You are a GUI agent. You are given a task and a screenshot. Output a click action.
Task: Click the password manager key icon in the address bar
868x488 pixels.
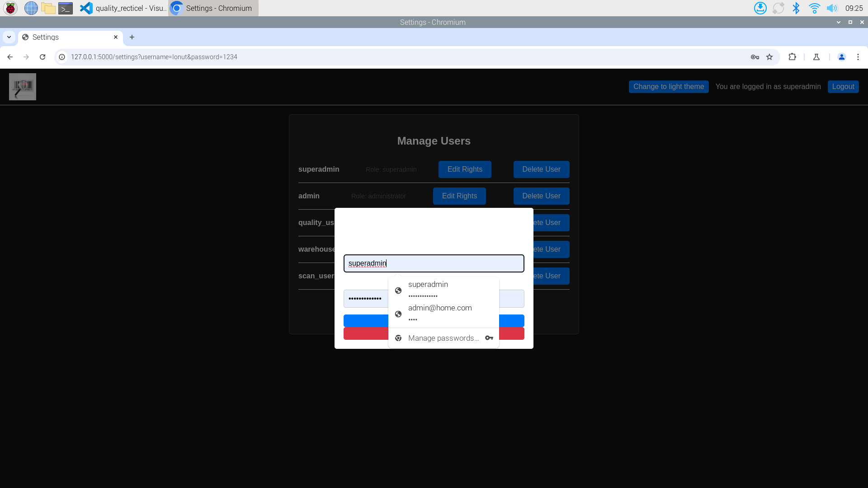click(x=755, y=57)
